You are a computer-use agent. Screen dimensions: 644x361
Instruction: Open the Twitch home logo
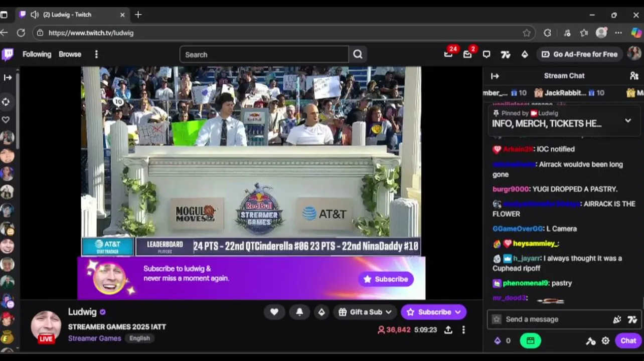click(8, 54)
